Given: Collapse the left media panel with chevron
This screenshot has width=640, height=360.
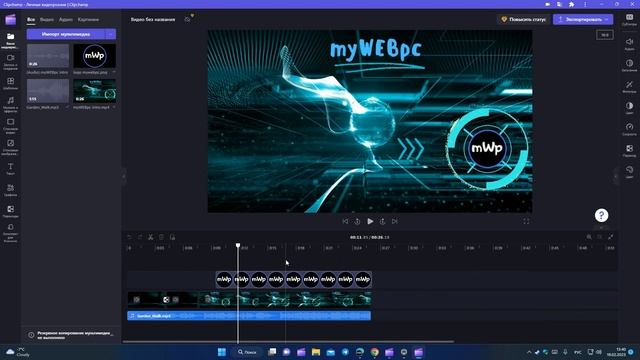Looking at the screenshot, I should 124,176.
